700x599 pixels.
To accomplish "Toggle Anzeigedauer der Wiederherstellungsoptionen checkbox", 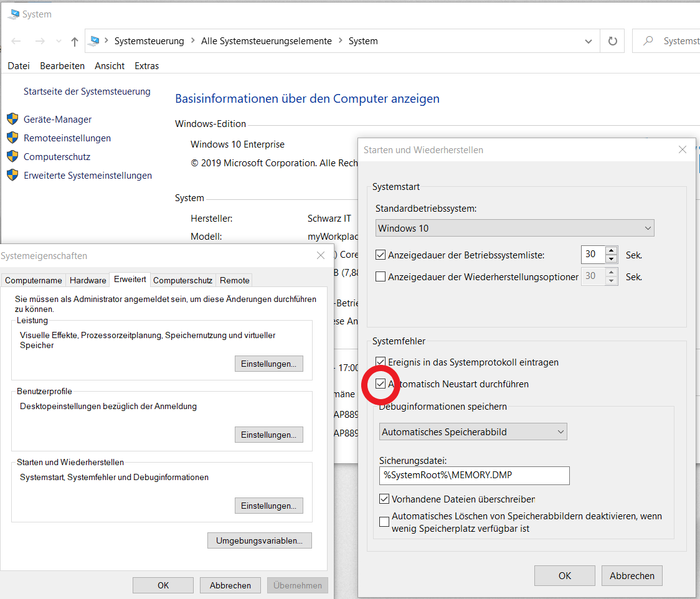I will coord(381,276).
